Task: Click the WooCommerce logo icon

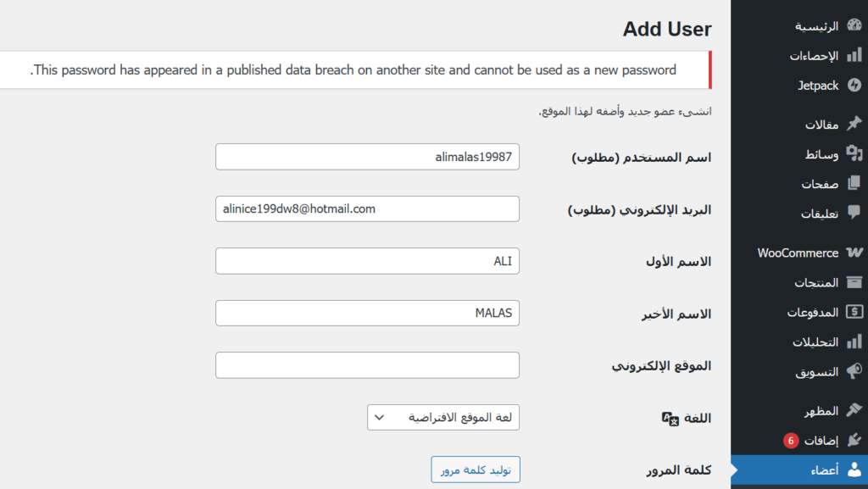Action: pos(854,253)
